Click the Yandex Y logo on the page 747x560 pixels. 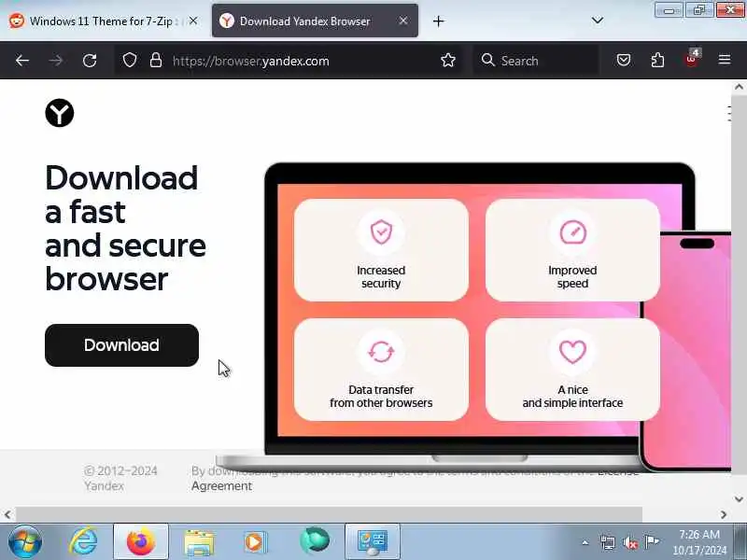point(60,113)
